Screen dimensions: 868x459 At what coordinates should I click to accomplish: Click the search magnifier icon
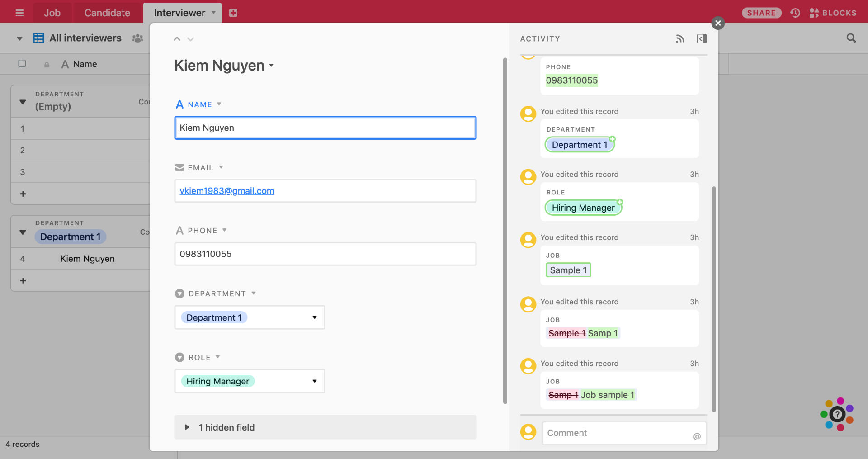(851, 38)
